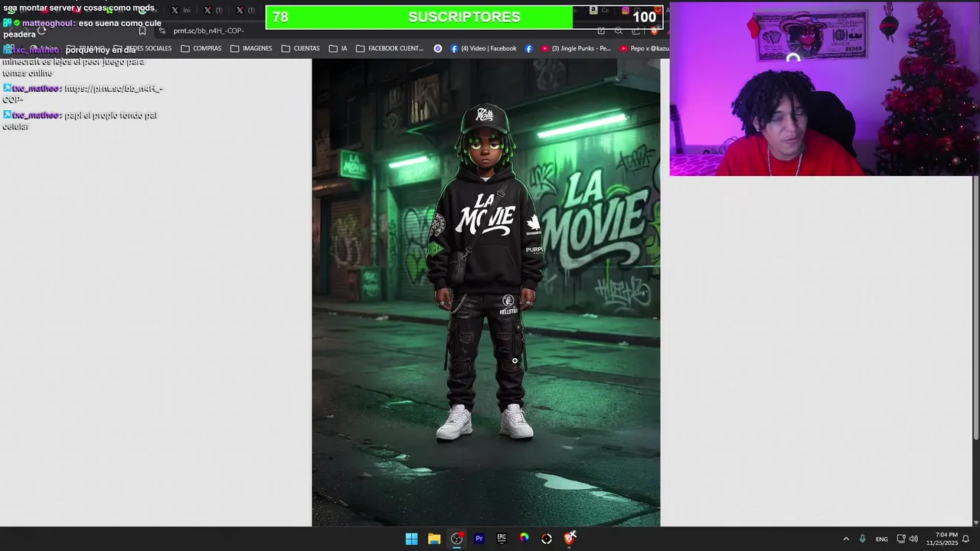Show hidden system tray icons
The height and width of the screenshot is (551, 980).
coord(846,539)
